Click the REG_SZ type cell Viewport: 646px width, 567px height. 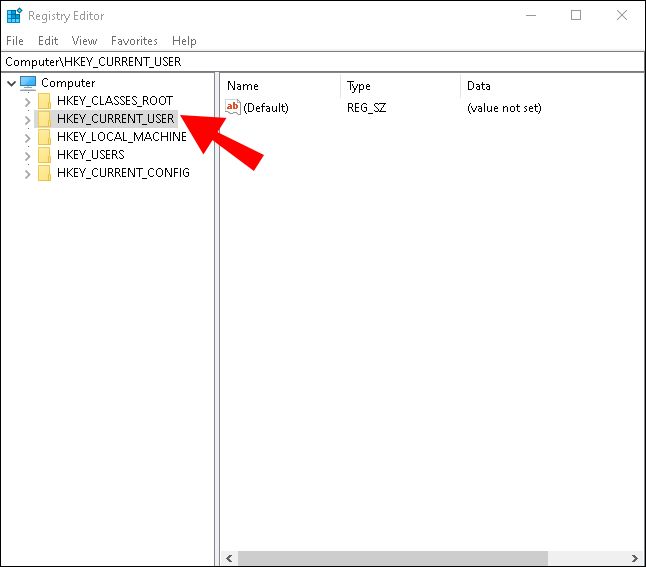(x=366, y=108)
